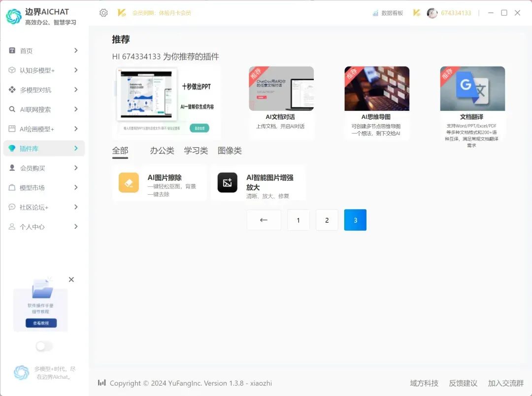Click the previous page arrow button

[x=264, y=220]
